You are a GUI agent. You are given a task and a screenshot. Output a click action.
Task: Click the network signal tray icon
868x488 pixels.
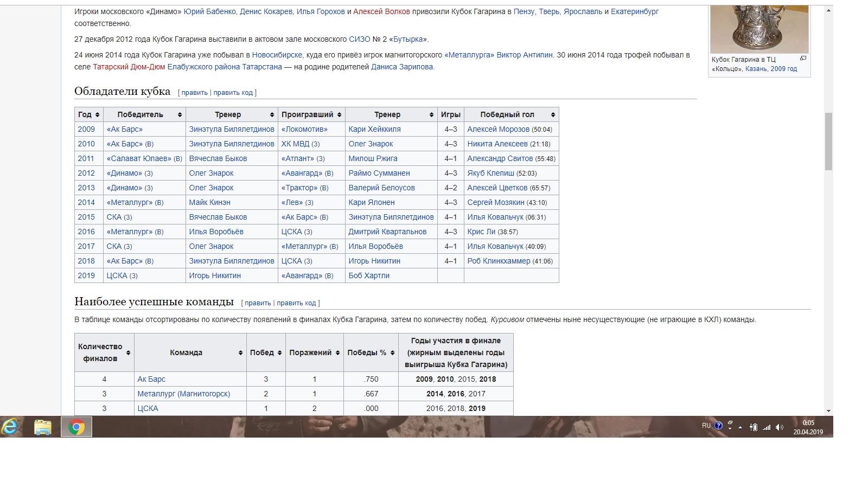(767, 427)
